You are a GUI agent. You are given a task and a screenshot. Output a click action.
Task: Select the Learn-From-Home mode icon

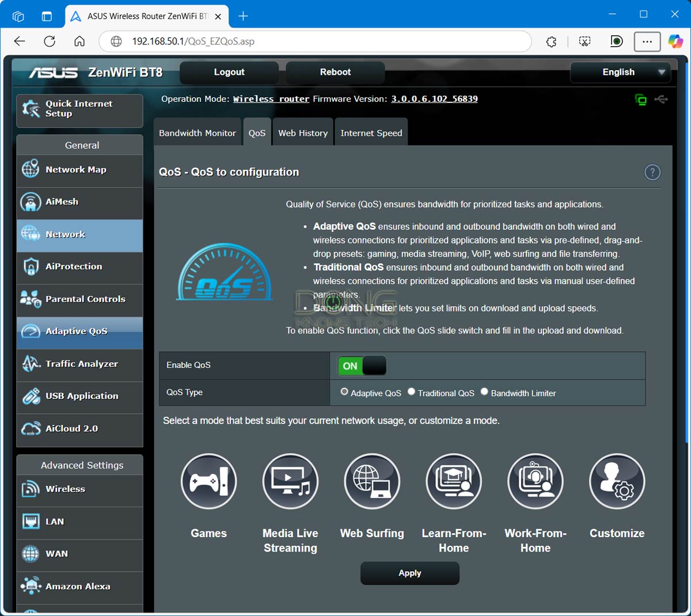coord(454,481)
